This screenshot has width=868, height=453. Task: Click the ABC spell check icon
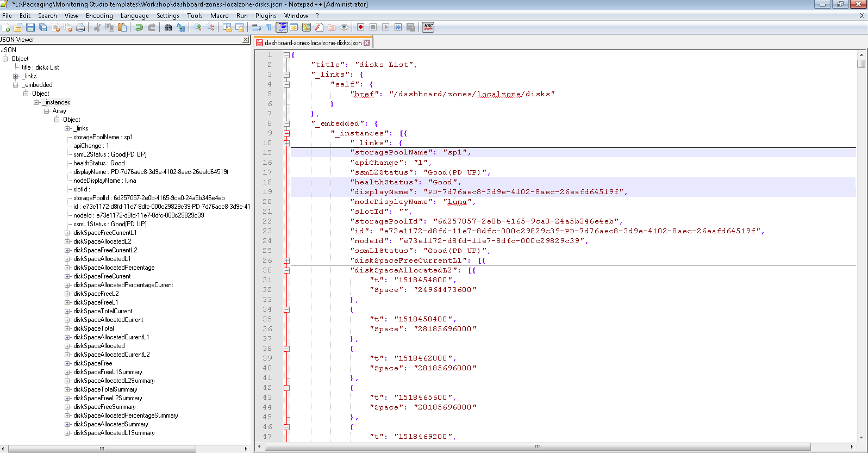(x=428, y=27)
